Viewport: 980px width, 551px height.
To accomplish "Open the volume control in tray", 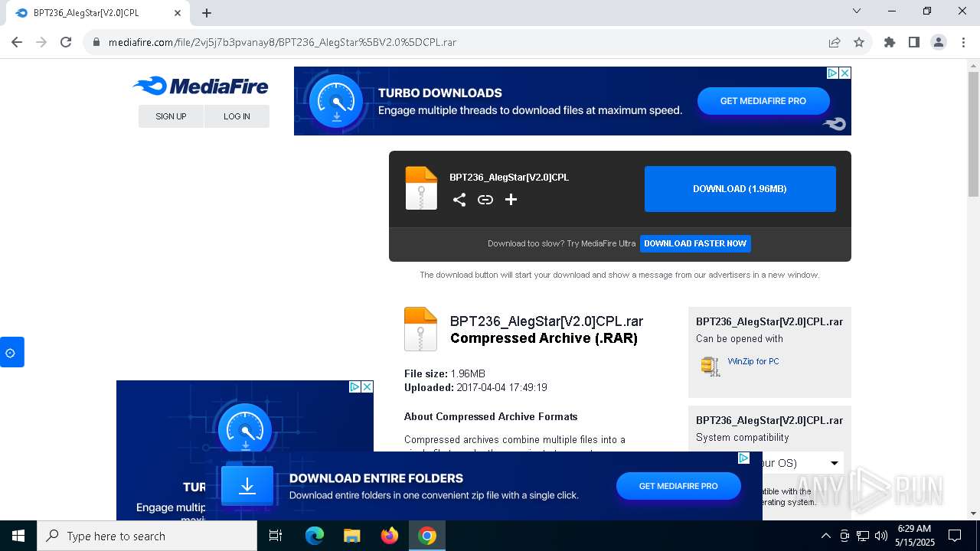I will [x=881, y=536].
